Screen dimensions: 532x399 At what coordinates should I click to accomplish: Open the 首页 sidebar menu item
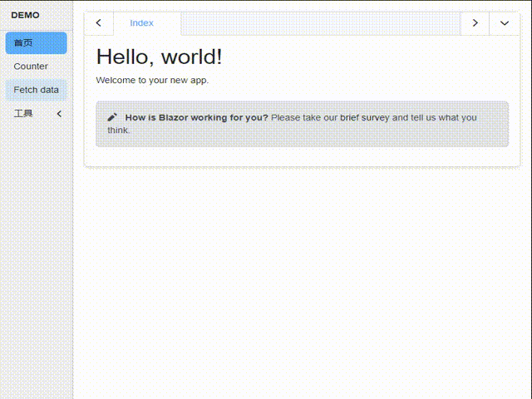point(37,43)
